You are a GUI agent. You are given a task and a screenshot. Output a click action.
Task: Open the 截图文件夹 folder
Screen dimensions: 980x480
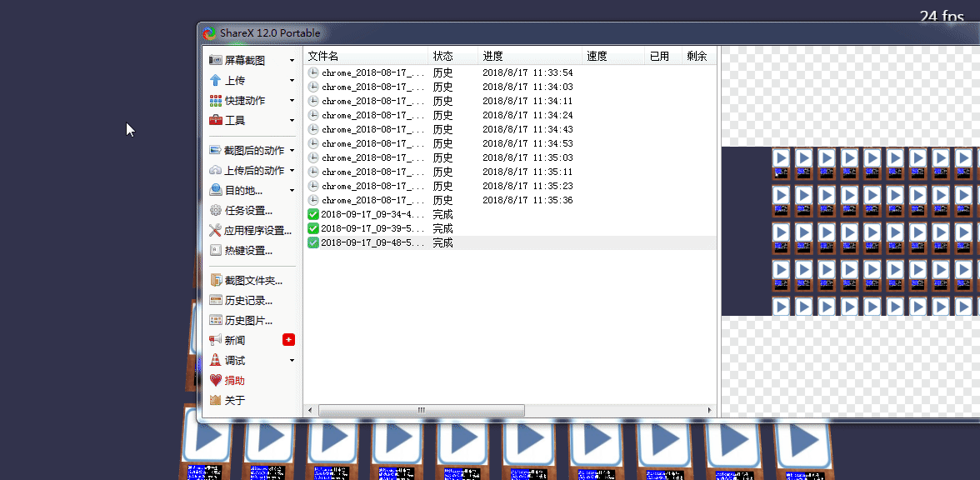pyautogui.click(x=252, y=281)
